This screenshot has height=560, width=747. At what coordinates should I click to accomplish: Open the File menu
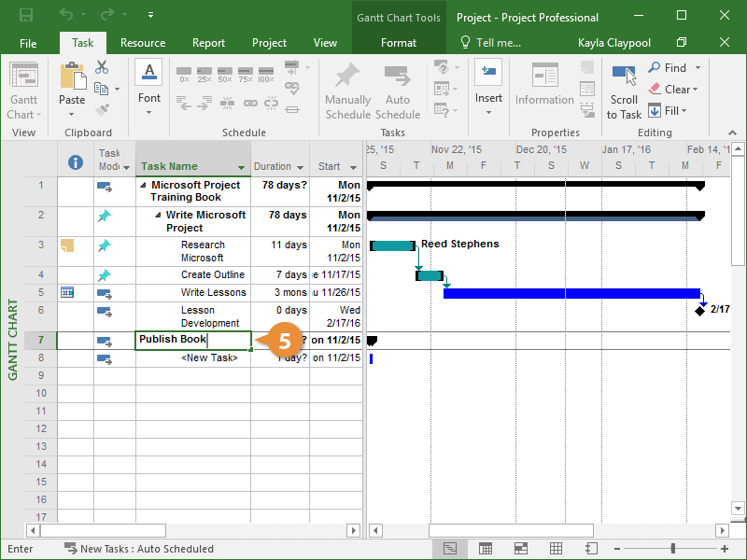[28, 43]
